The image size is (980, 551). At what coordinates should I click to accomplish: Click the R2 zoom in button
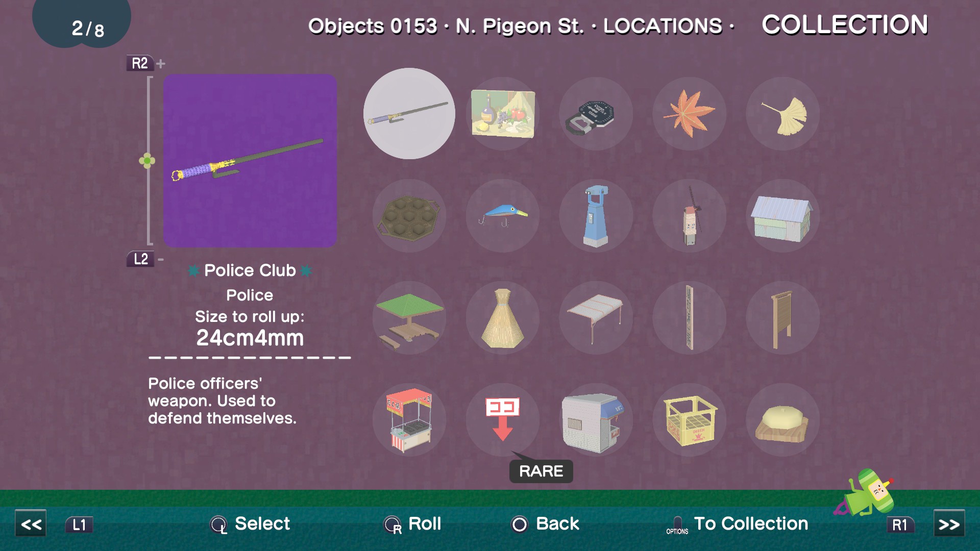click(140, 63)
